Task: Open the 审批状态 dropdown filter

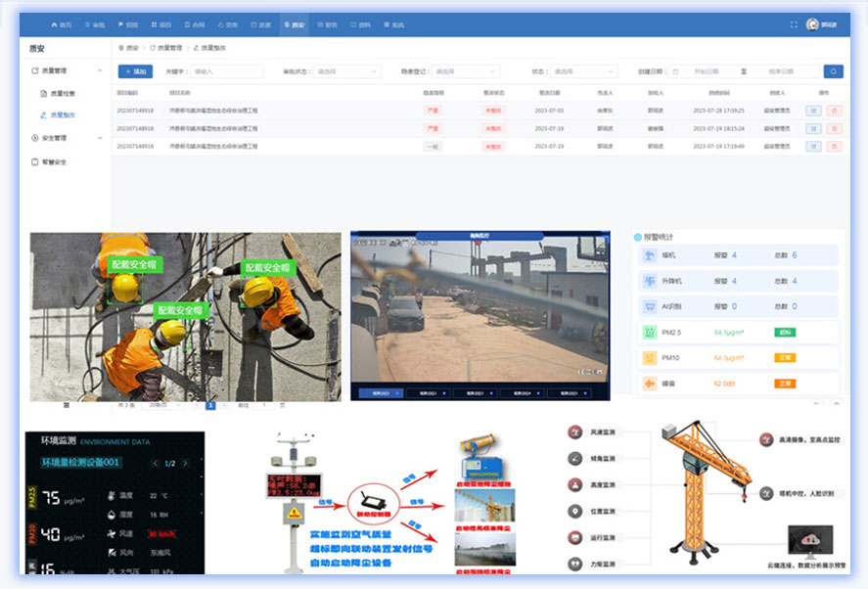Action: (347, 71)
